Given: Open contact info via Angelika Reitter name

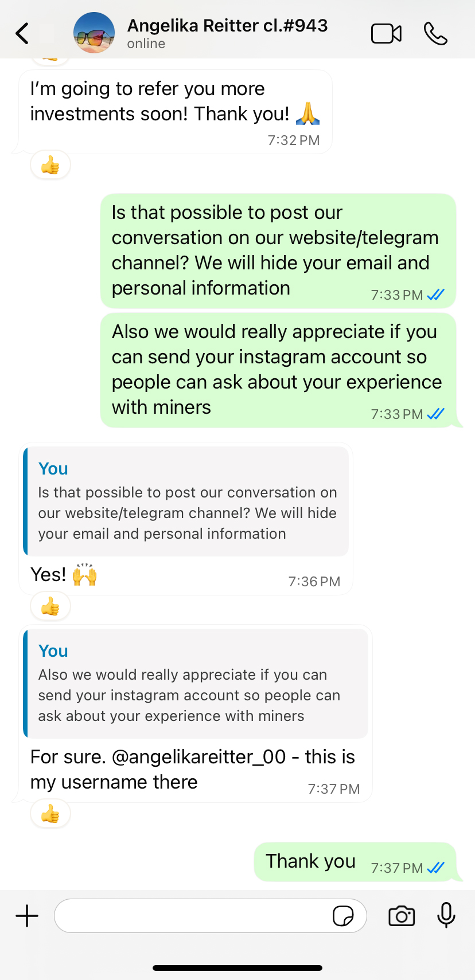Looking at the screenshot, I should (x=227, y=26).
